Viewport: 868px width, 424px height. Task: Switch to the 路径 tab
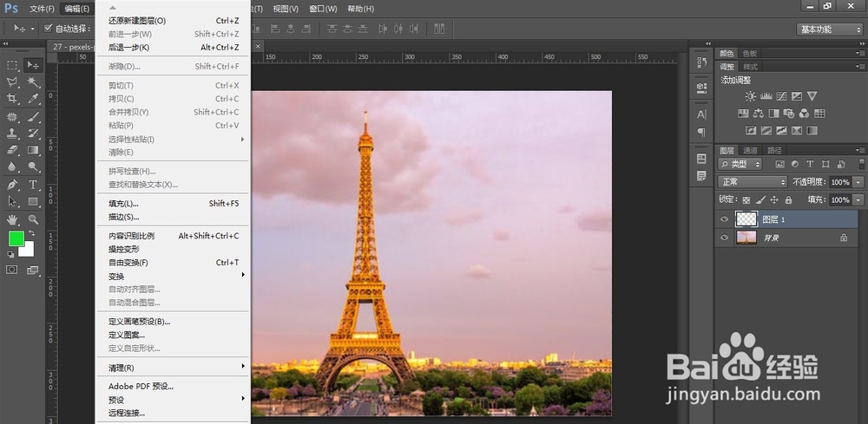[x=774, y=150]
